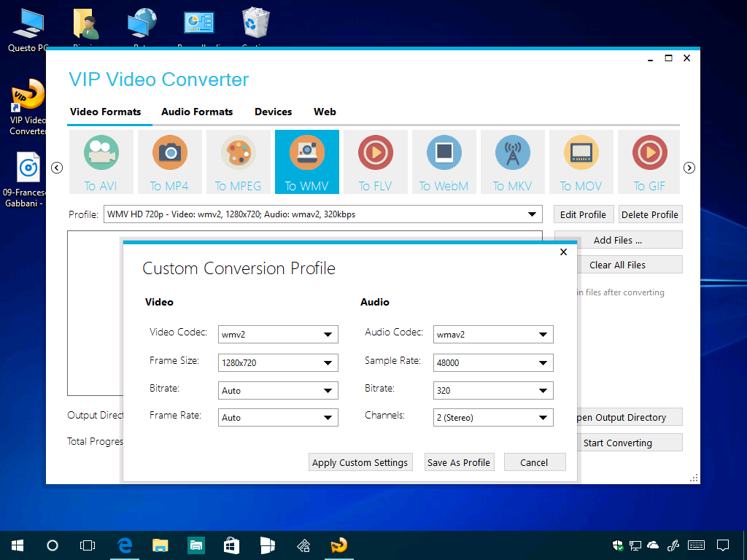Open the Audio Codec wmav2 dropdown
Screen dimensions: 747x560
(493, 334)
